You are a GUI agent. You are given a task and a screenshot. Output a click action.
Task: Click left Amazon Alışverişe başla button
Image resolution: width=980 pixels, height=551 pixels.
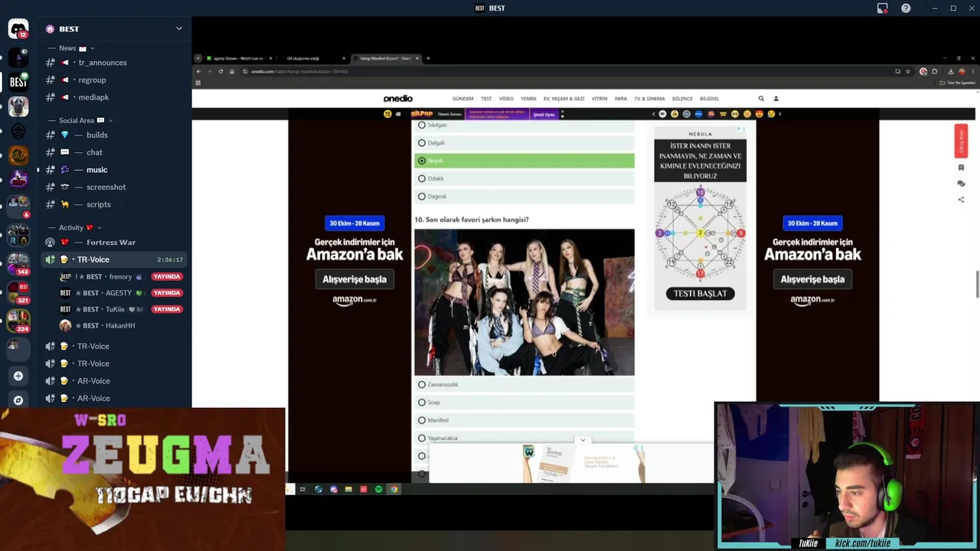(x=354, y=279)
